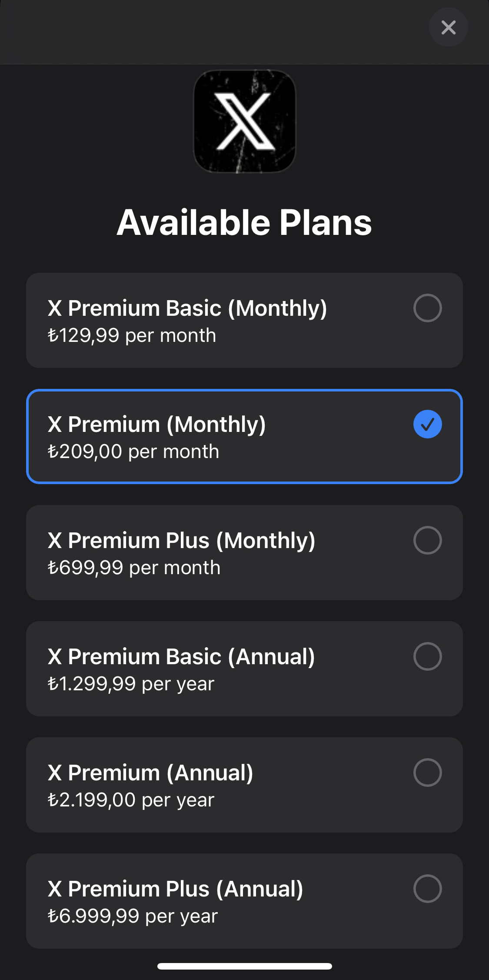Close the Available Plans sheet

[448, 27]
